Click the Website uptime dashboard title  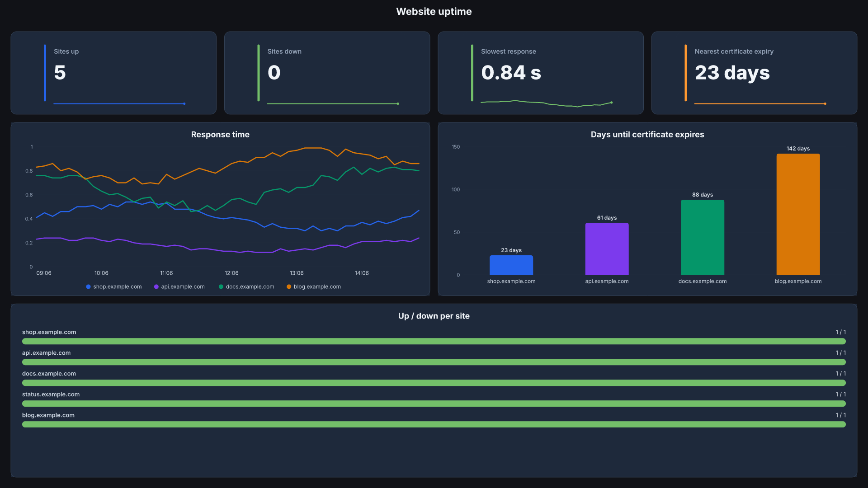pos(434,11)
